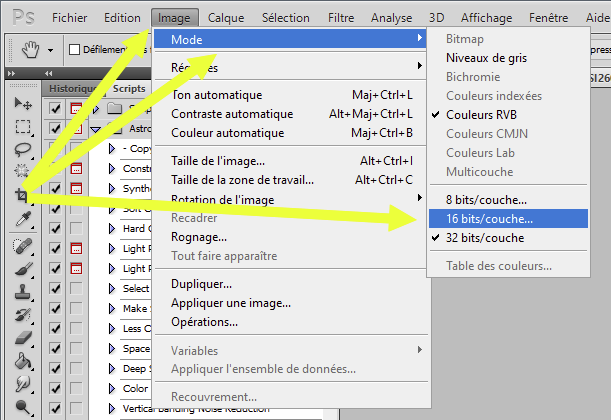Open the Edition menu
The width and height of the screenshot is (611, 420).
pos(122,18)
